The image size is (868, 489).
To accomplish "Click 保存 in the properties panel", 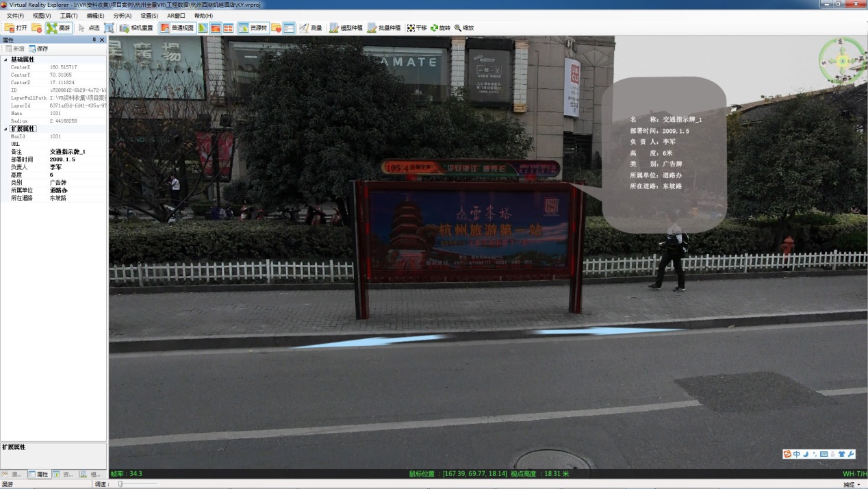I will tap(38, 49).
